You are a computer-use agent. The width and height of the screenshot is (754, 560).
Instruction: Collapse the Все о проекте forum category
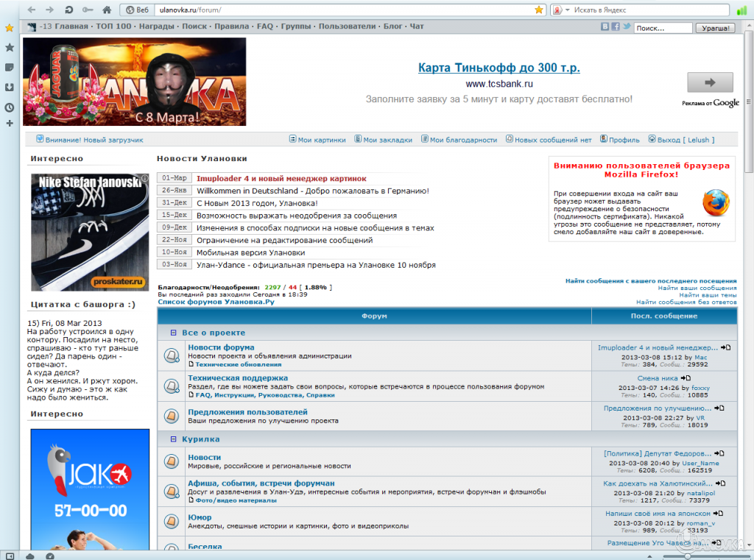coord(174,333)
